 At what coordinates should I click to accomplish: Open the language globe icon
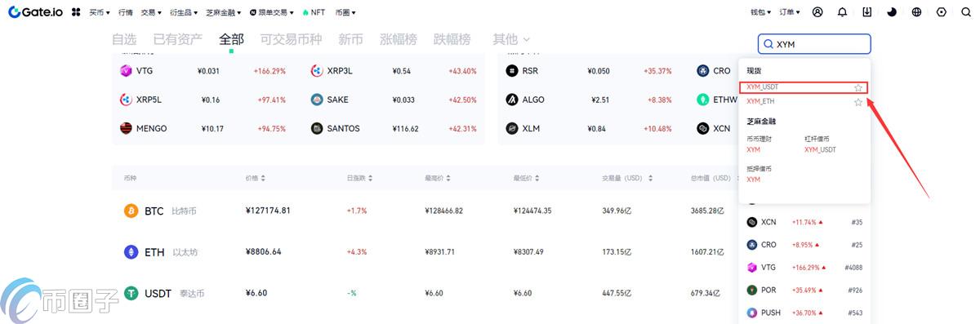tap(916, 12)
